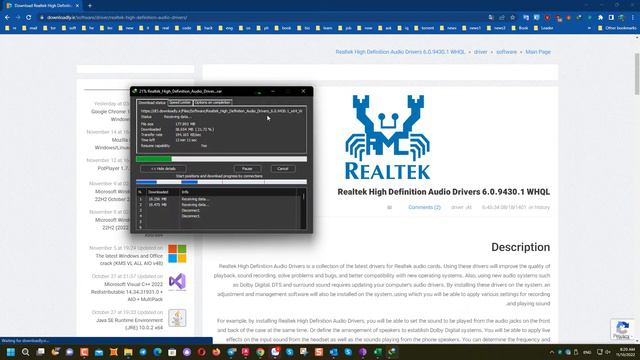Screen dimensions: 640x360
Task: Click the address bar URL field
Action: tap(261, 18)
